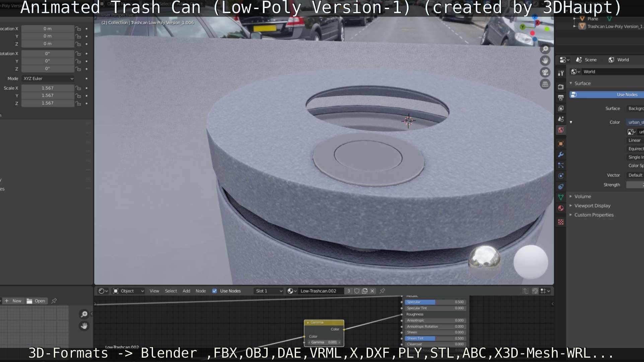
Task: Click the world Use Nodes button
Action: tap(606, 95)
